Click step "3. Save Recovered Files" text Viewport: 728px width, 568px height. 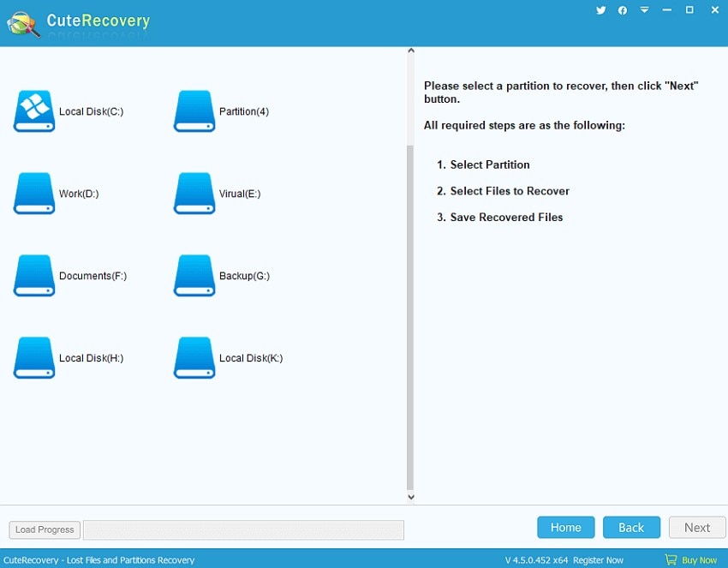tap(499, 218)
